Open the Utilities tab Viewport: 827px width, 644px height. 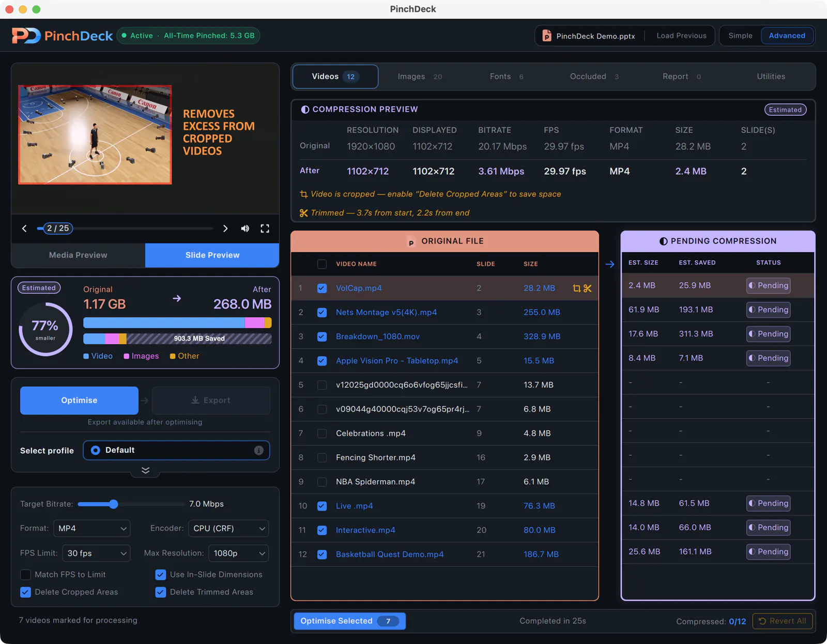click(x=771, y=76)
